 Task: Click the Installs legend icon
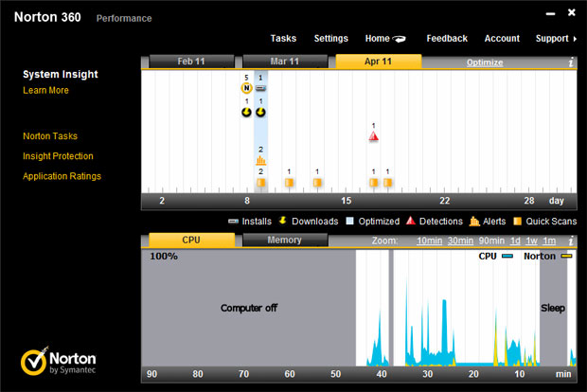[233, 222]
